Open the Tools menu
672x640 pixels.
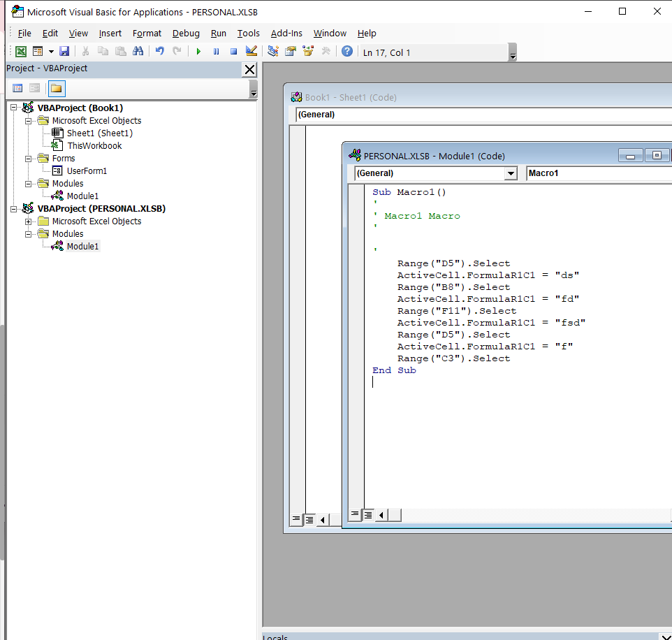[x=248, y=33]
